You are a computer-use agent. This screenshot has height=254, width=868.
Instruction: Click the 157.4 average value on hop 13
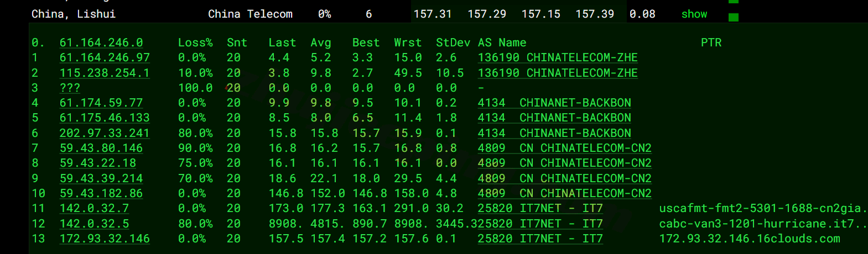point(328,239)
